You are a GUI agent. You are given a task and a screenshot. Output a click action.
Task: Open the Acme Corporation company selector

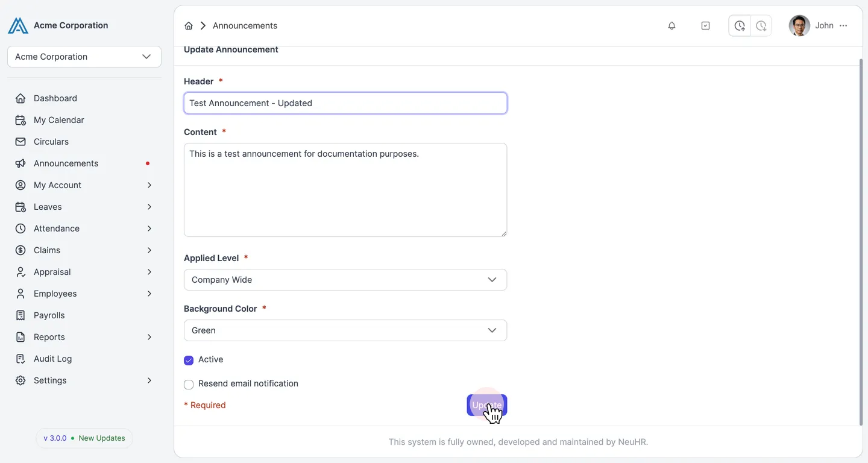click(x=84, y=57)
